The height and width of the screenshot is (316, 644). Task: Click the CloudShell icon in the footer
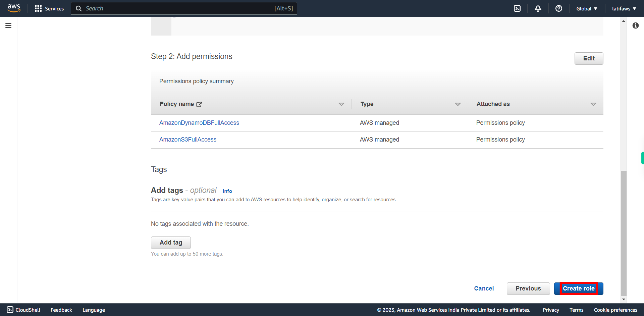pos(10,310)
